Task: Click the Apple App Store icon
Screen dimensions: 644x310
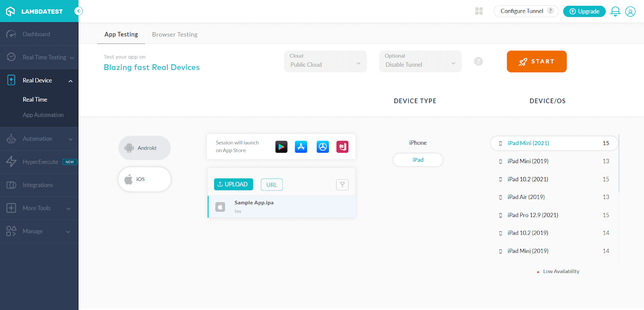Action: point(301,147)
